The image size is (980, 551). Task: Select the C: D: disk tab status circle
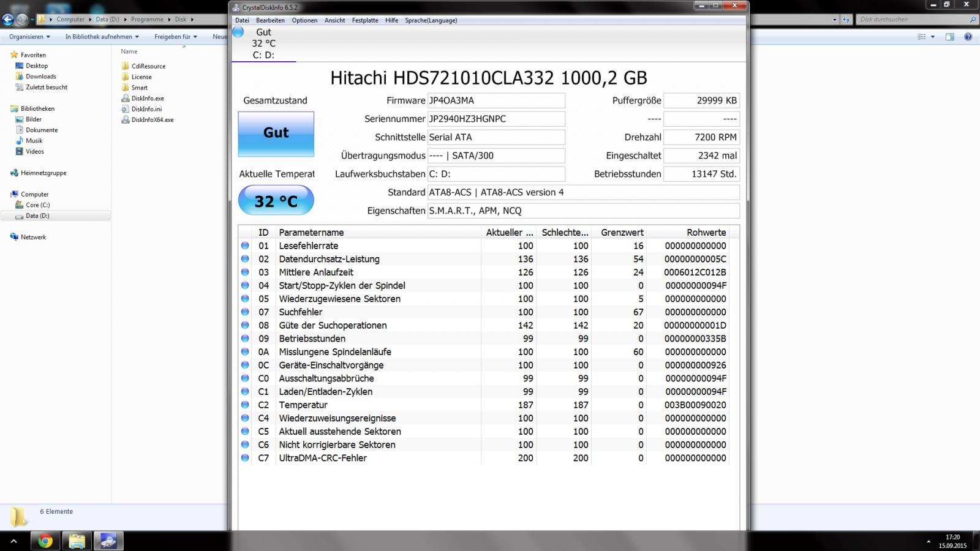[x=238, y=32]
